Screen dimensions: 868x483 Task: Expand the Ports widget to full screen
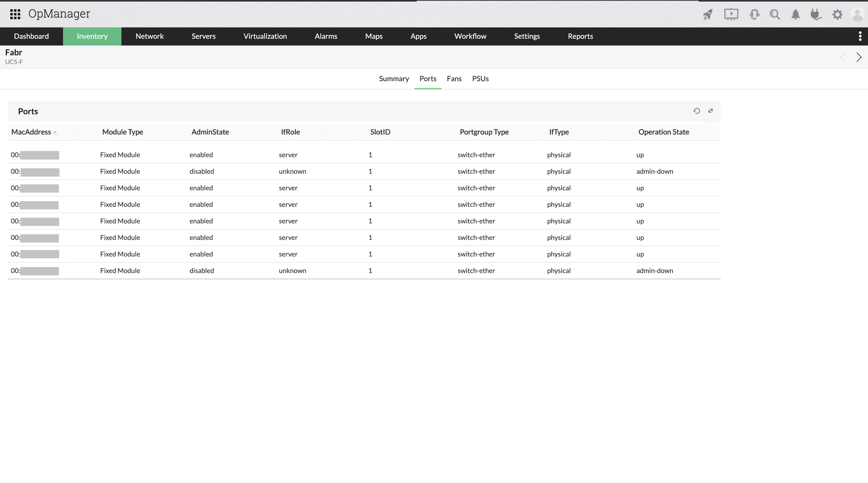pos(711,111)
